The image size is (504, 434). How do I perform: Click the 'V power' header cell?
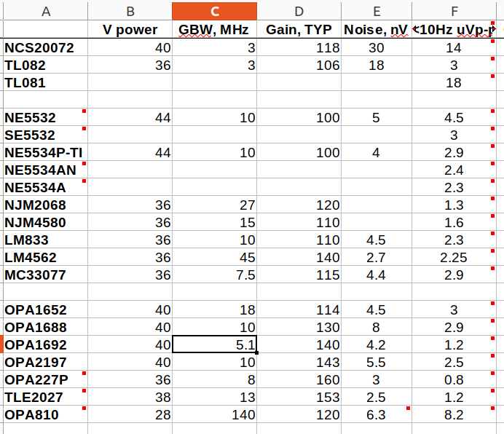(x=130, y=30)
